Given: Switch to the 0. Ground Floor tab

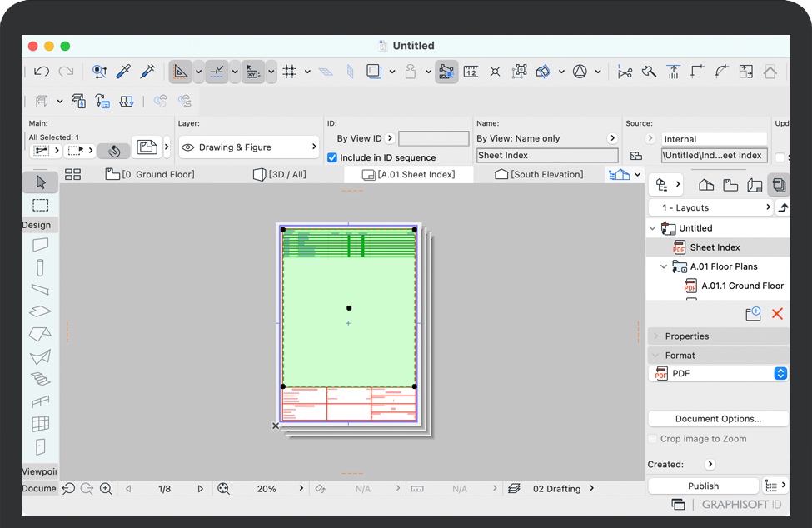Looking at the screenshot, I should point(150,174).
